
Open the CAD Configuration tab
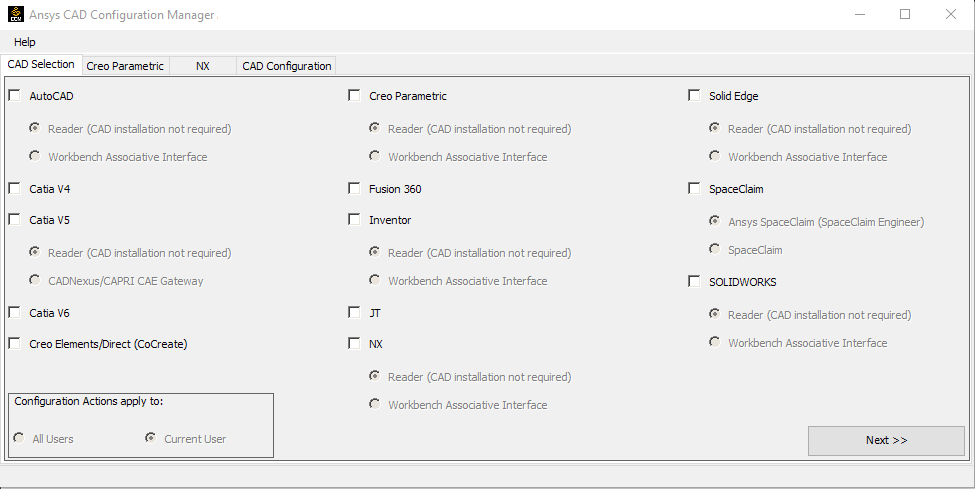click(x=287, y=66)
